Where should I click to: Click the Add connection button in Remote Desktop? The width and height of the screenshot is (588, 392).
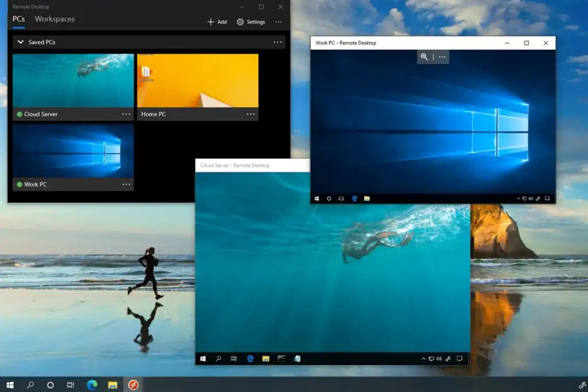click(216, 22)
